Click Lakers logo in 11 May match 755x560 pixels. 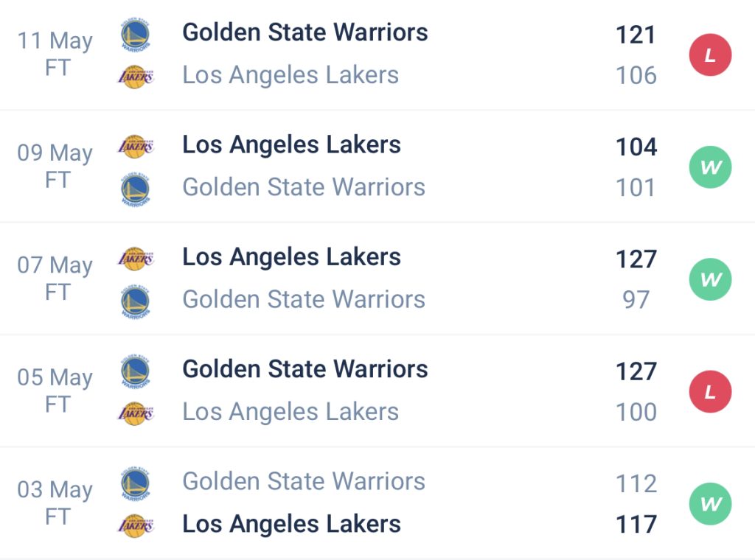point(136,77)
